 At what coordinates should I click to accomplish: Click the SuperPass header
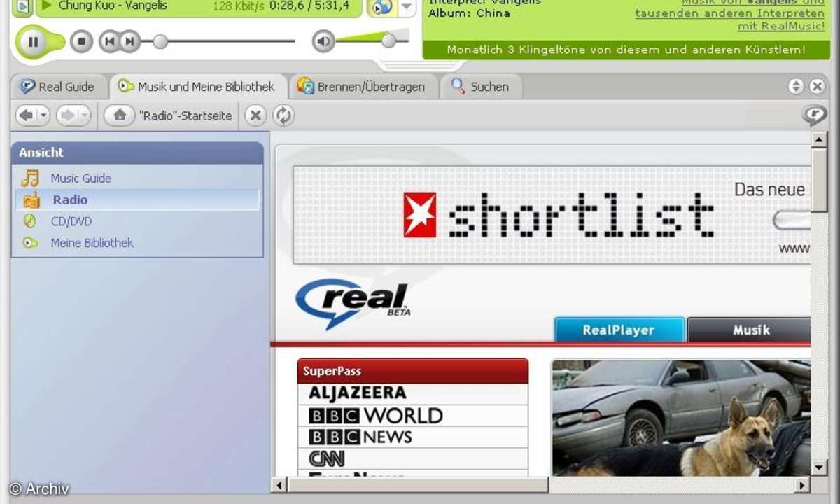click(x=413, y=371)
